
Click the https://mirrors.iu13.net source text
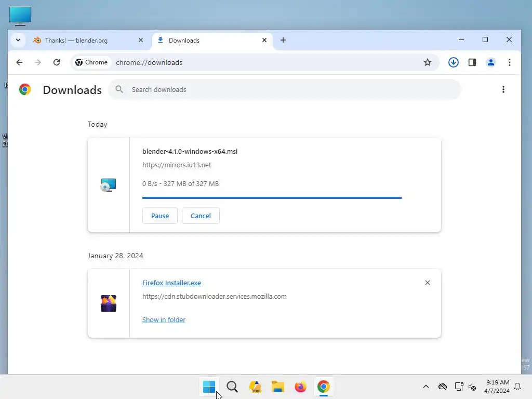coord(177,165)
